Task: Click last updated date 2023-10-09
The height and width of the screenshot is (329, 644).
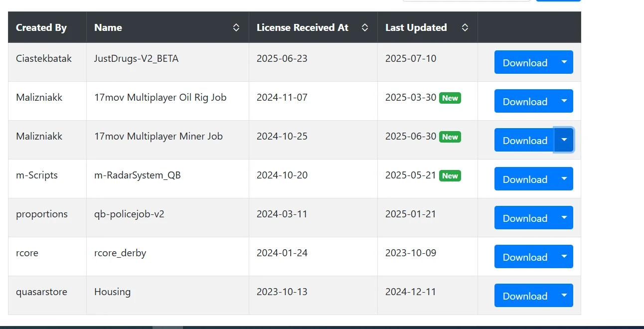Action: 411,253
